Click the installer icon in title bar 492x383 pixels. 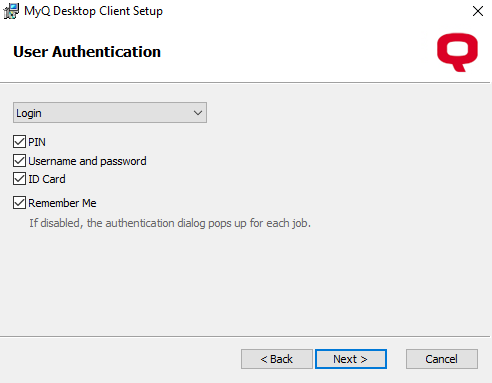[x=11, y=11]
